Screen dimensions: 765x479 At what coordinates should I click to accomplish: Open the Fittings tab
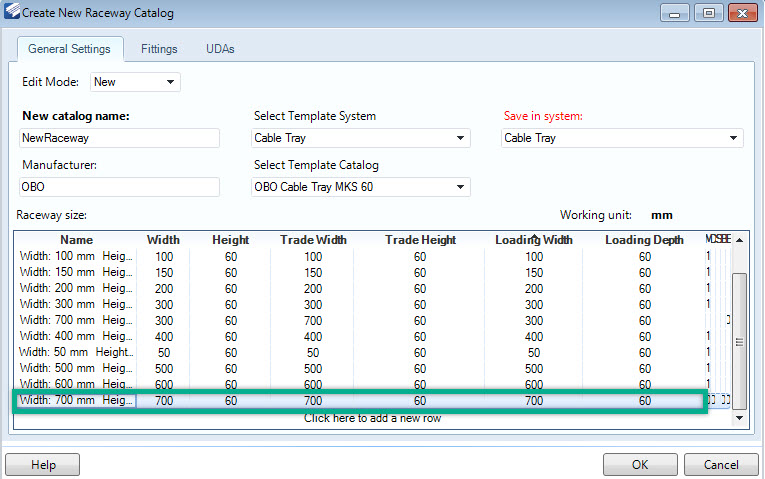(159, 49)
